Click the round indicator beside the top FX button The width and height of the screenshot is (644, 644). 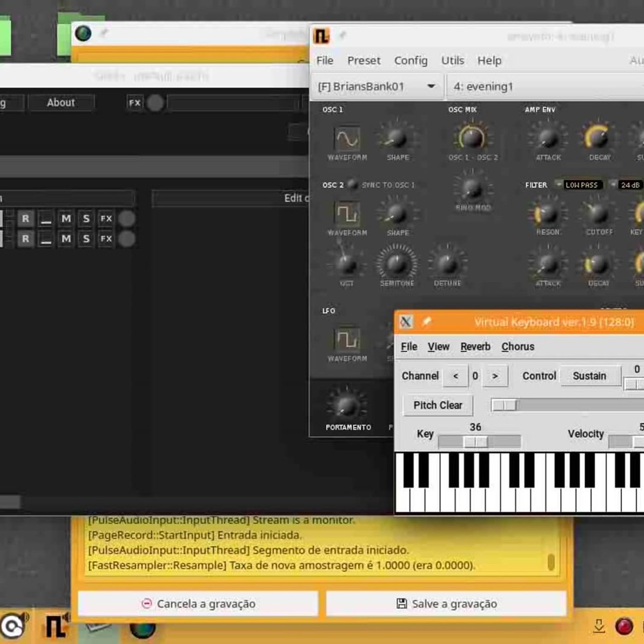155,103
